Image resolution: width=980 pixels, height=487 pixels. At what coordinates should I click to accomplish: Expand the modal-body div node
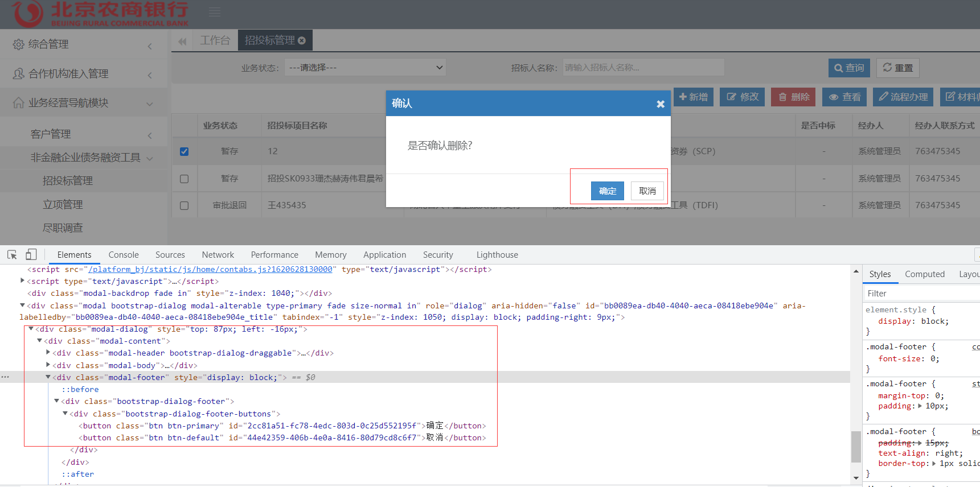pos(48,365)
